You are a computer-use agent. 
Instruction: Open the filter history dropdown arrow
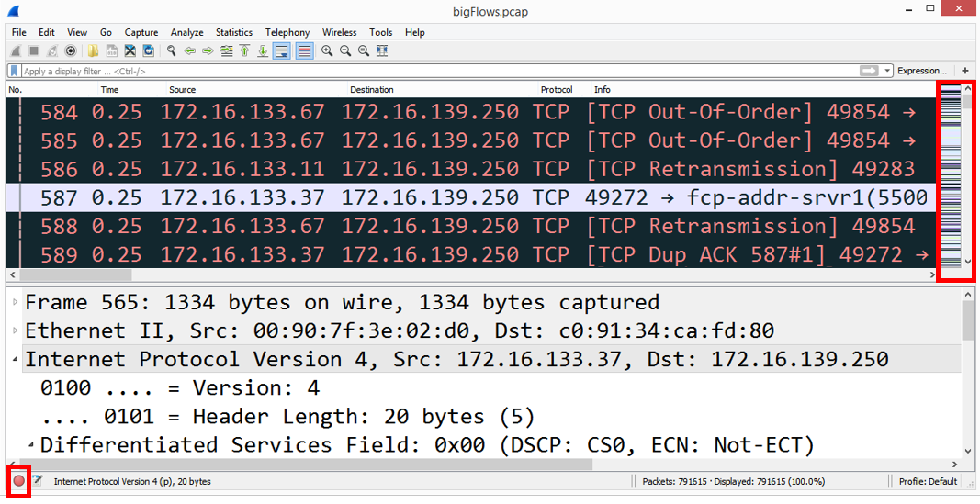887,72
